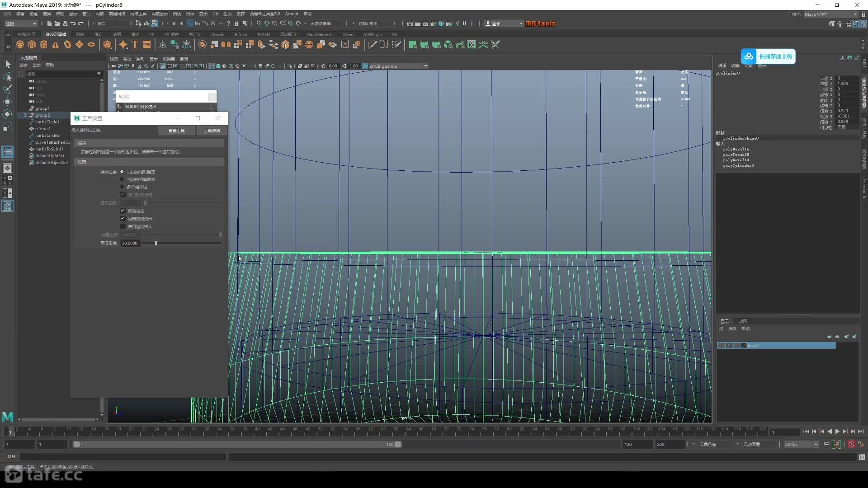
Task: Click the 重置工具 button
Action: pos(177,131)
